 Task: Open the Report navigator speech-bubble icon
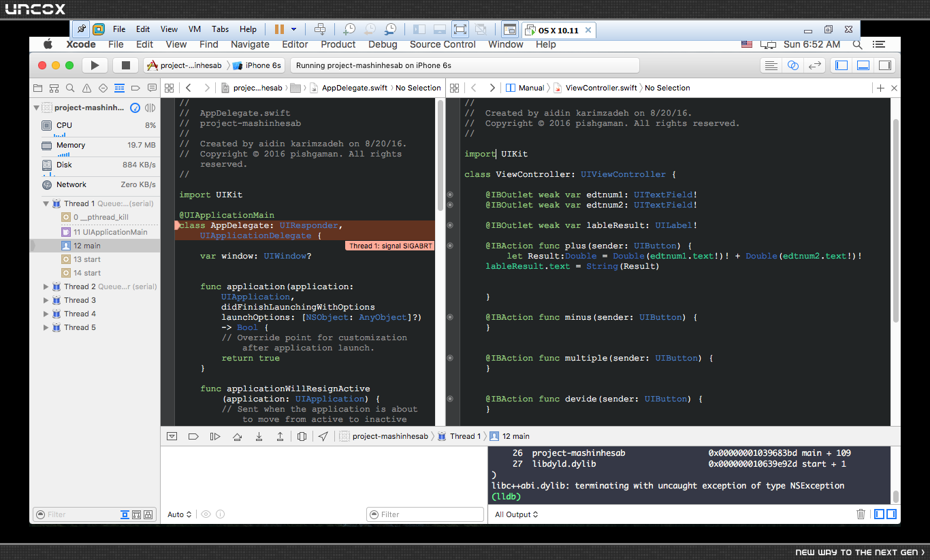click(151, 88)
